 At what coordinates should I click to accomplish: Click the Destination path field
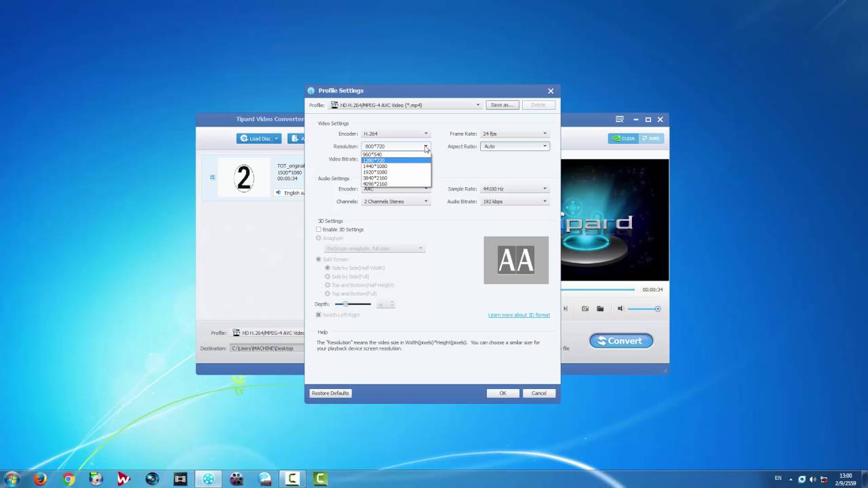(x=267, y=348)
